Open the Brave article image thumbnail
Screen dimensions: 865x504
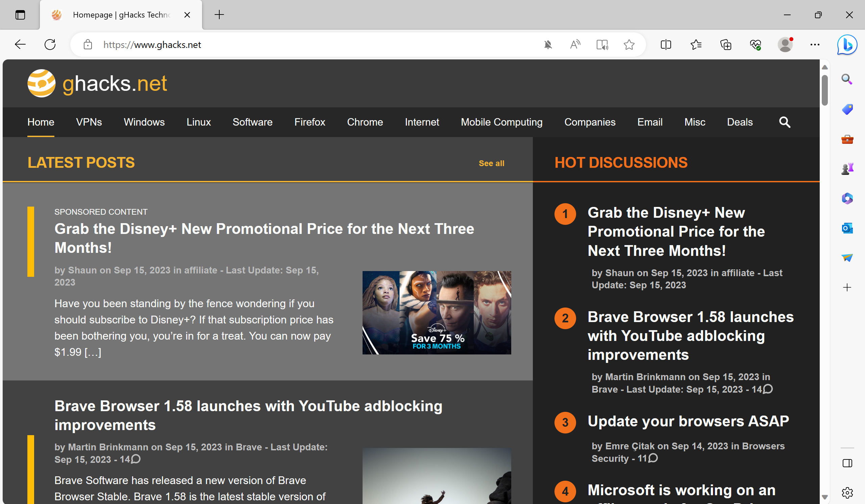(437, 476)
